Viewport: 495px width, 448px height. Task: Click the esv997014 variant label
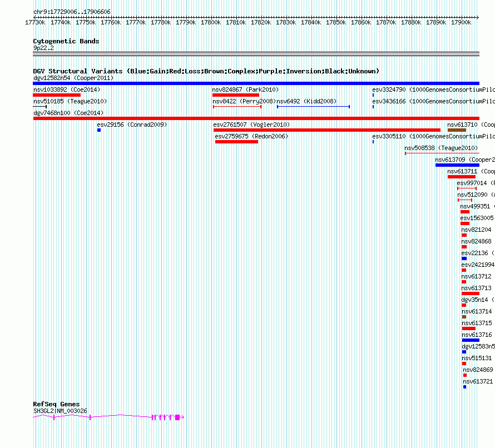click(476, 183)
